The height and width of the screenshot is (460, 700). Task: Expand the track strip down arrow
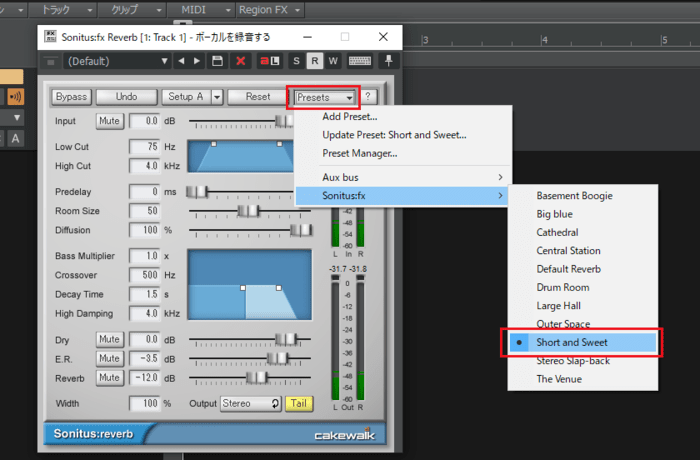pos(17,118)
